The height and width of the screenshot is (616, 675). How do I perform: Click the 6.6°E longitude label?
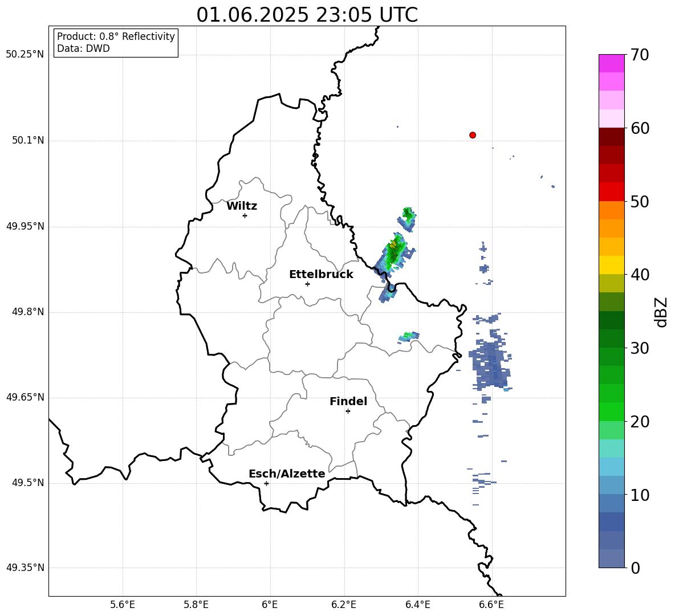click(491, 605)
